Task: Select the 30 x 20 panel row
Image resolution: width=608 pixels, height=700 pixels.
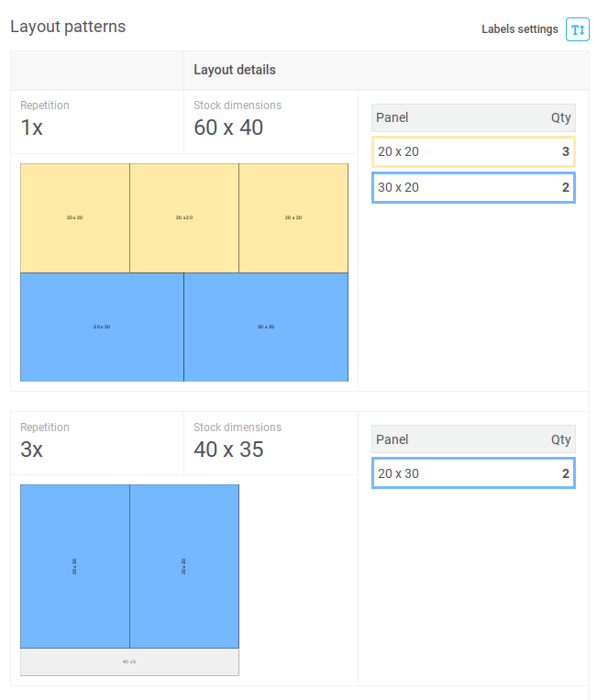Action: [473, 187]
